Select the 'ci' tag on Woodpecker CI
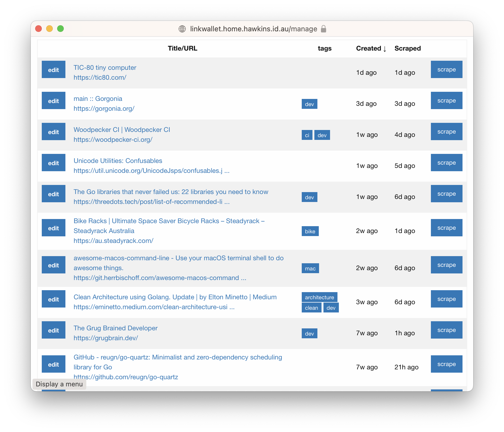504x432 pixels. pyautogui.click(x=307, y=135)
